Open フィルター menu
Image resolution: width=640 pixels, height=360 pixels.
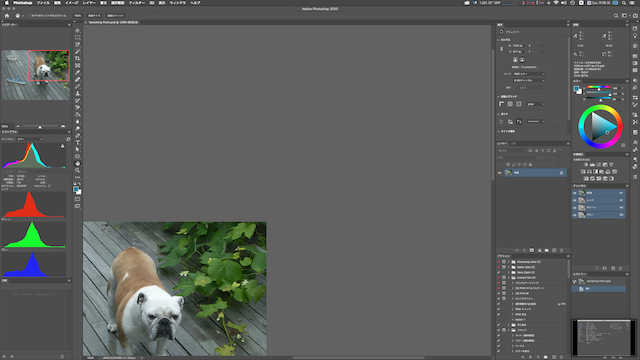[137, 3]
